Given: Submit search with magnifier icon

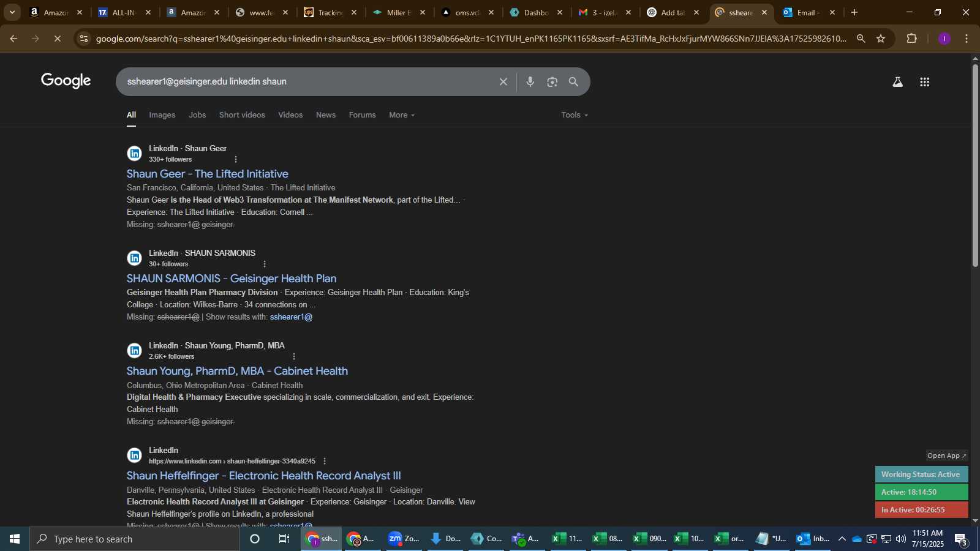Looking at the screenshot, I should click(574, 81).
